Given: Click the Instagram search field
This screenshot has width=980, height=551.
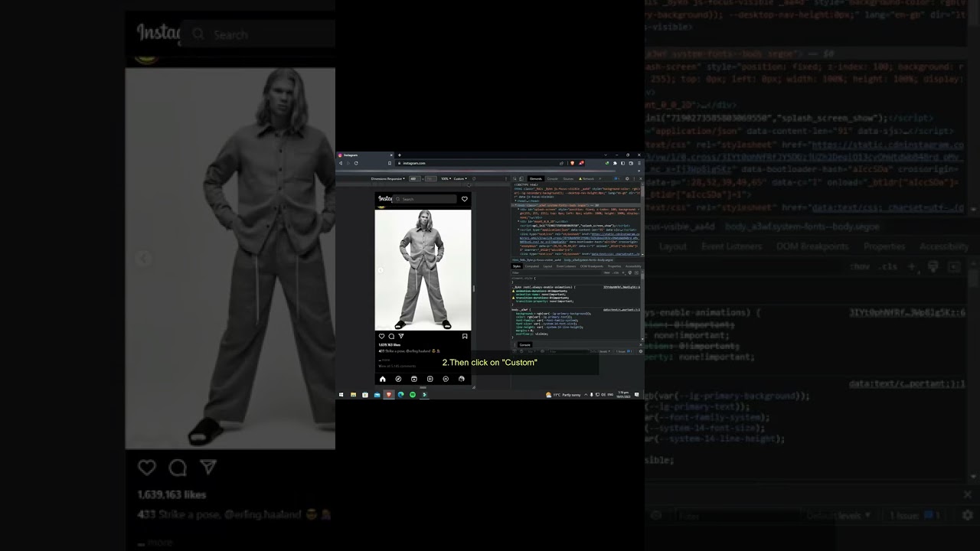Looking at the screenshot, I should tap(424, 199).
